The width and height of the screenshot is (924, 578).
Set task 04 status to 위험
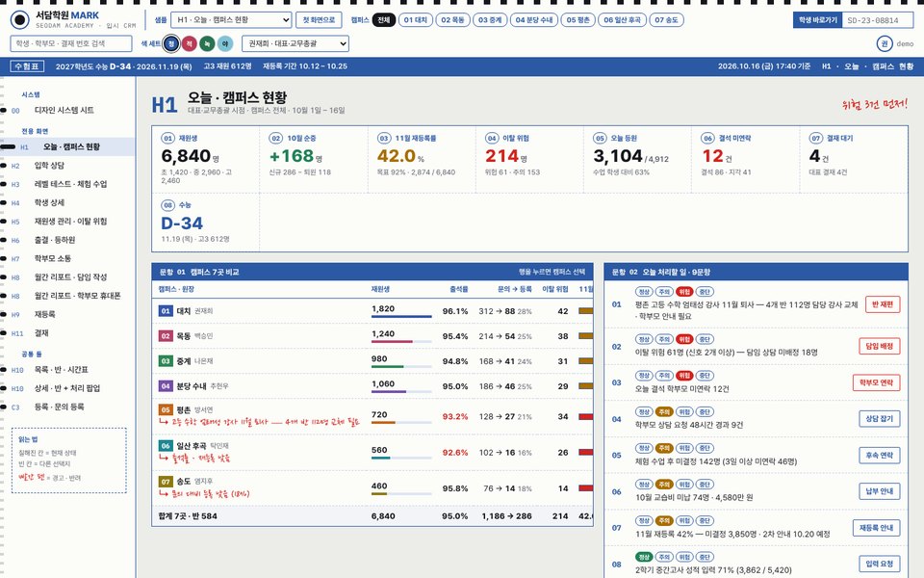[684, 411]
